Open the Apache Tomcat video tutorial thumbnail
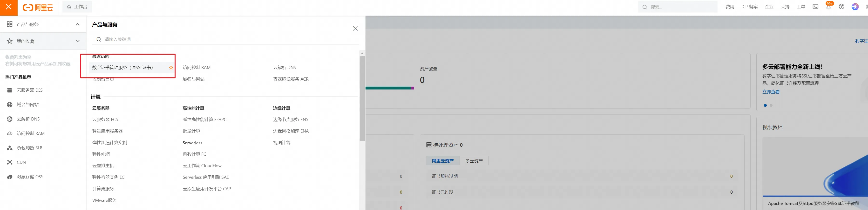868x210 pixels. pyautogui.click(x=815, y=167)
